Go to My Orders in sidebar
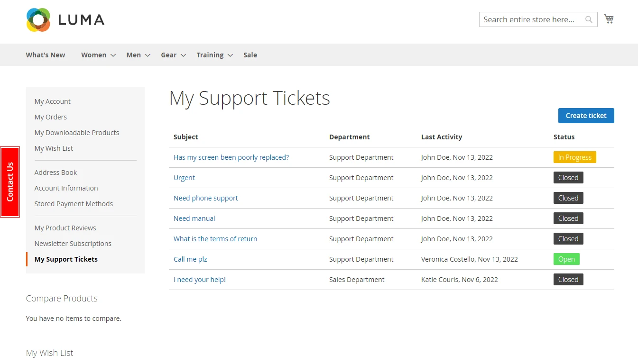 pos(50,117)
